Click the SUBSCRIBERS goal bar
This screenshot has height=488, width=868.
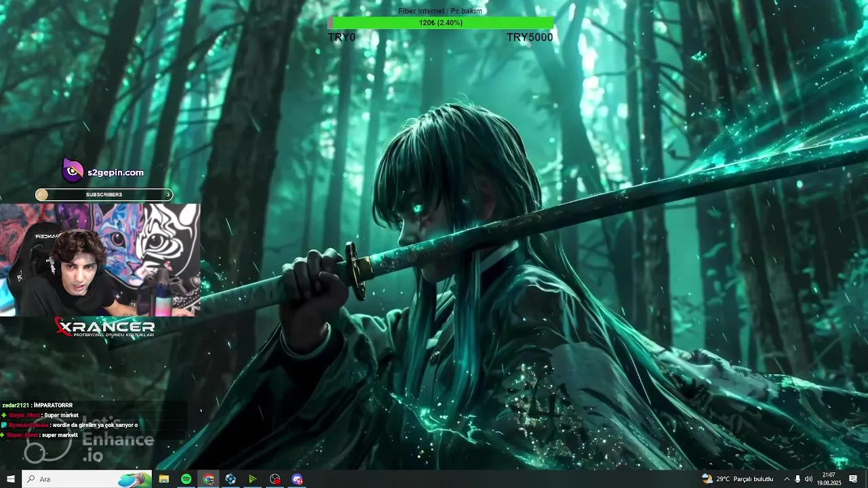tap(104, 195)
